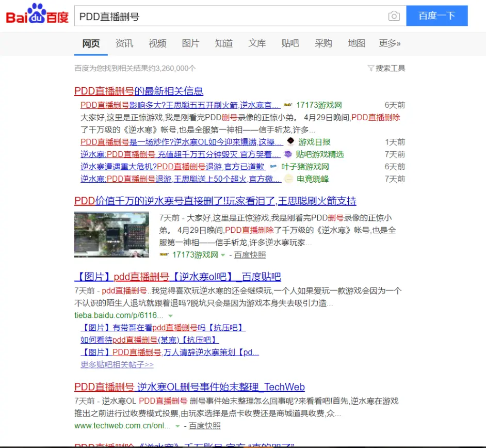Click 游戏日报 source icon
Viewport: 486px width, 448px height.
(x=290, y=141)
